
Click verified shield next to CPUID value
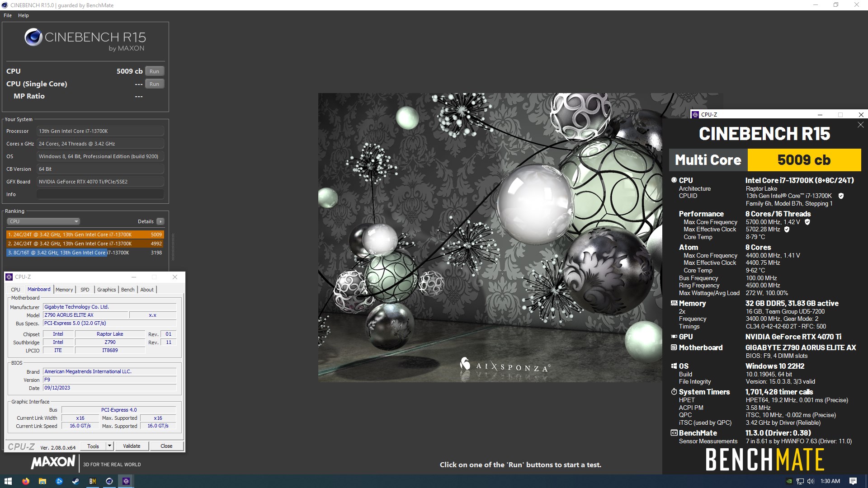click(x=841, y=196)
